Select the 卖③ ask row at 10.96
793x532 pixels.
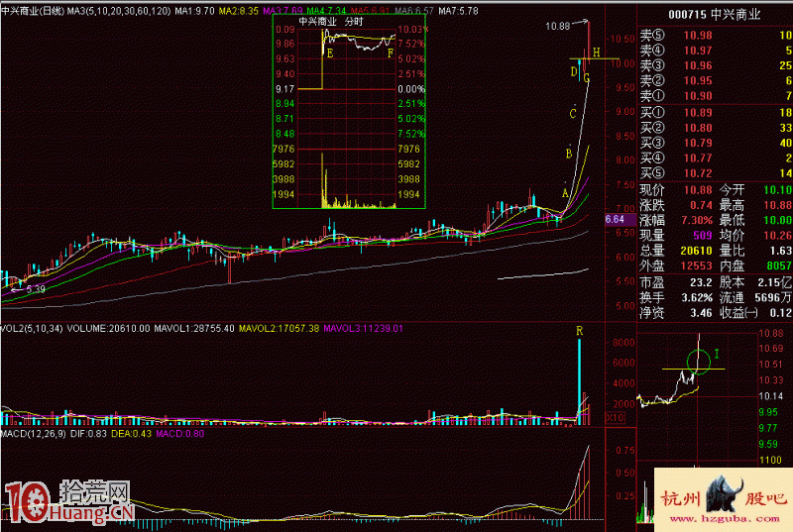click(x=715, y=65)
